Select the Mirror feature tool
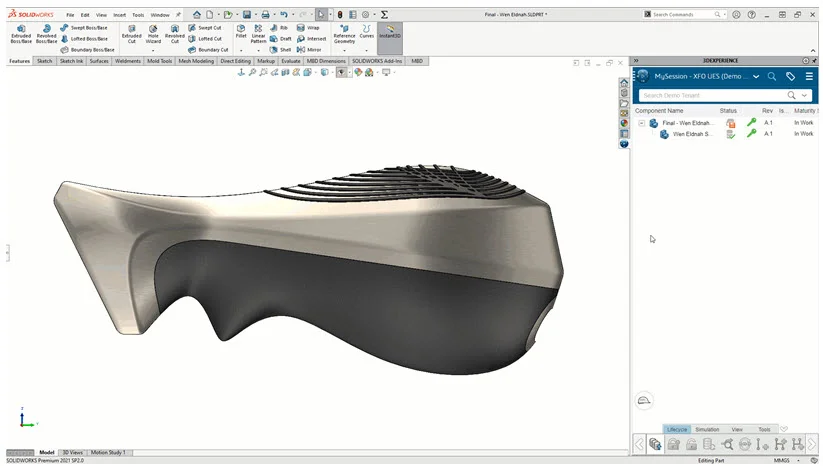 (309, 49)
